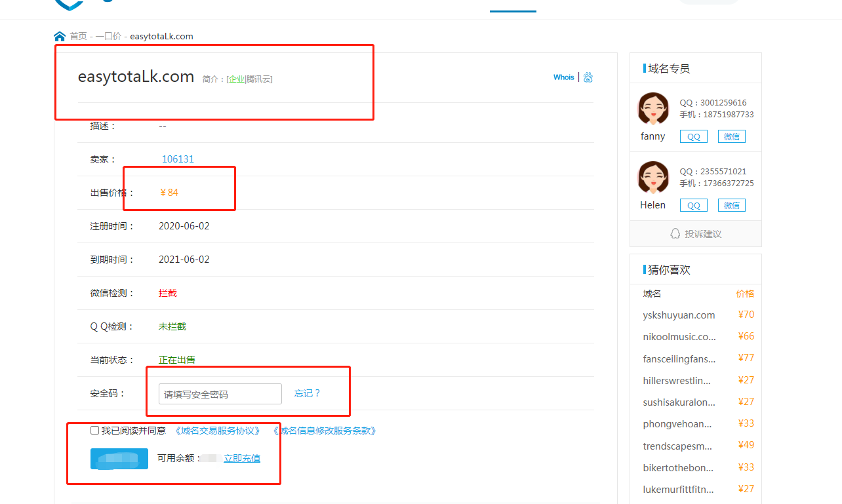
Task: Click the site logo at top left
Action: click(69, 3)
